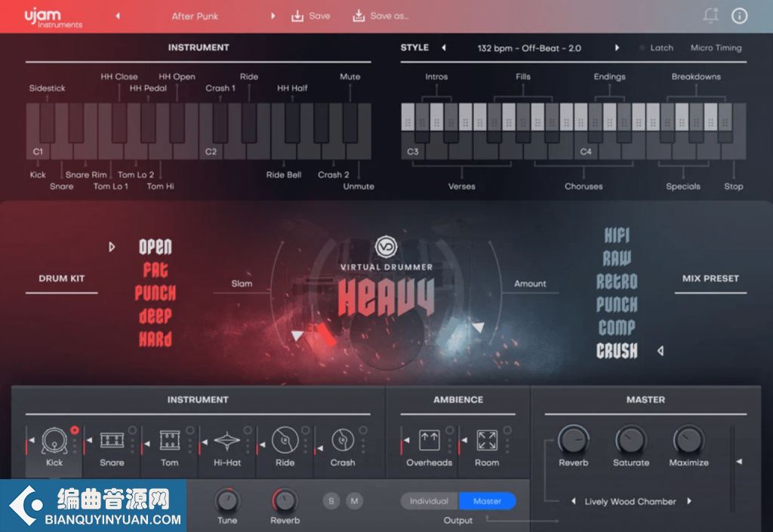This screenshot has width=773, height=532.
Task: Click the master volume fader arrow
Action: 738,462
